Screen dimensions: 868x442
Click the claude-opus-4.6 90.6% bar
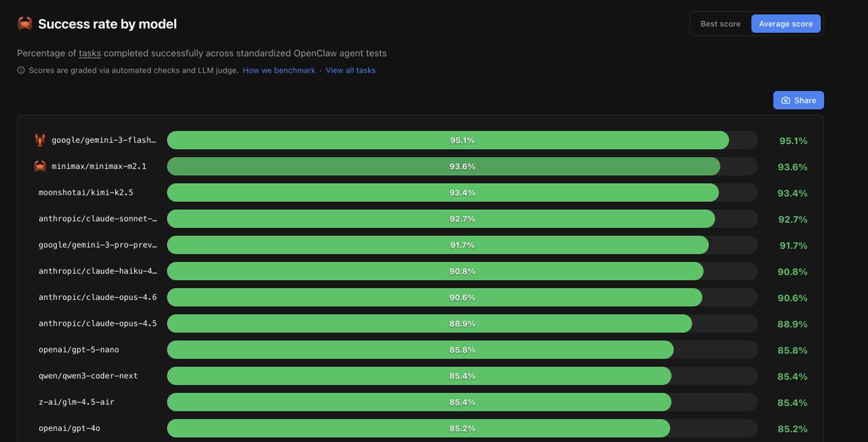point(462,297)
